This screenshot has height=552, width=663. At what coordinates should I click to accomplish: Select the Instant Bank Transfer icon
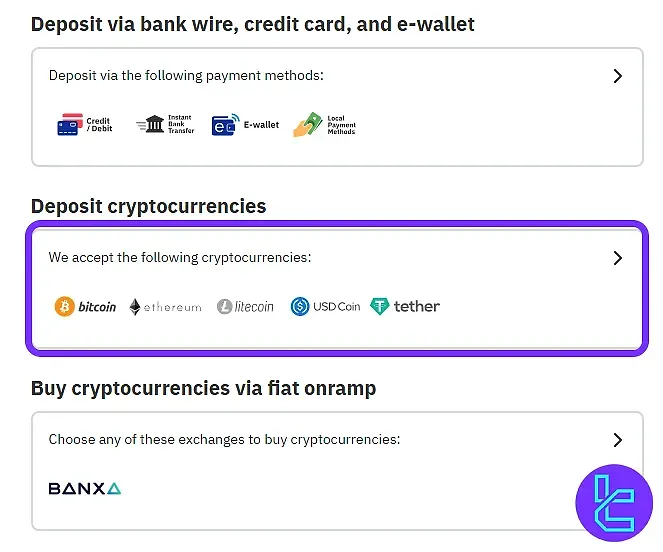165,124
